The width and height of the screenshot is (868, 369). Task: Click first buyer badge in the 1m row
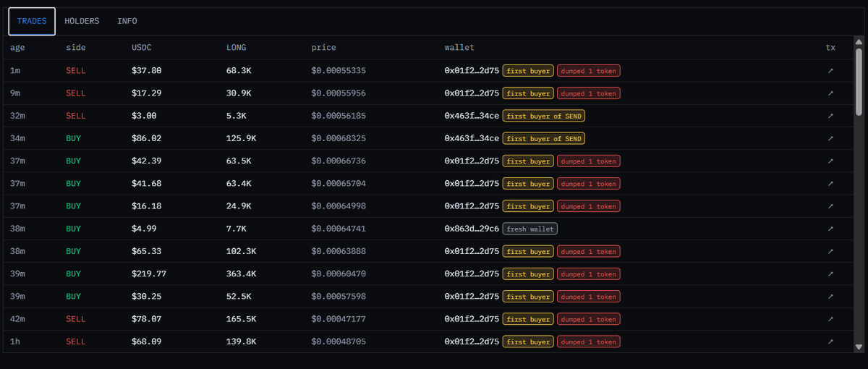[528, 71]
